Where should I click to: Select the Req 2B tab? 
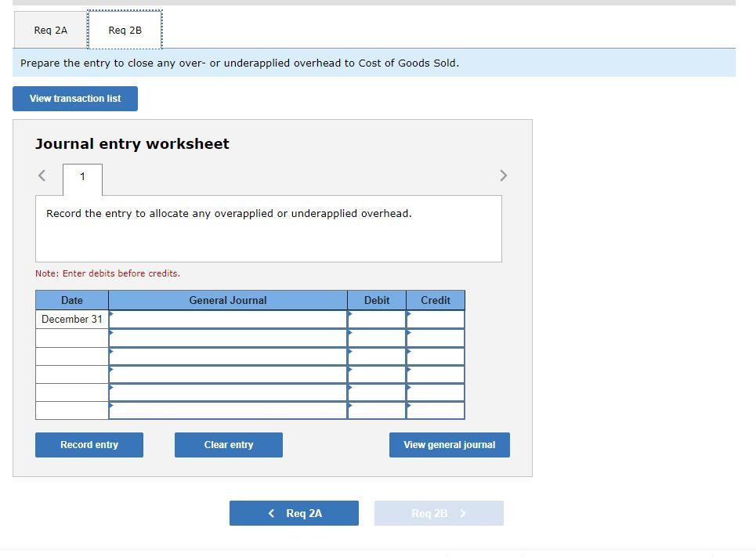click(125, 30)
